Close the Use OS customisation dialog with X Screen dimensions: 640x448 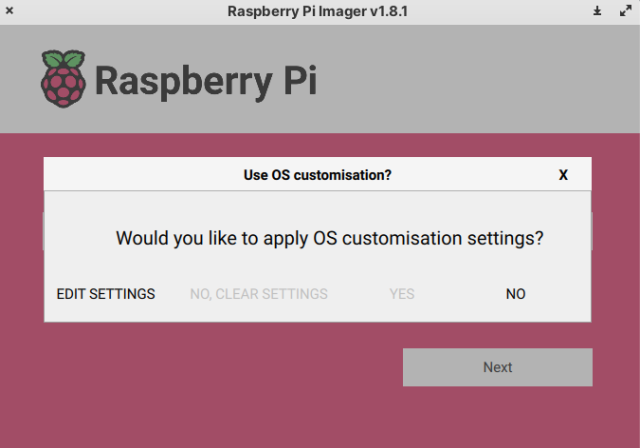[563, 175]
